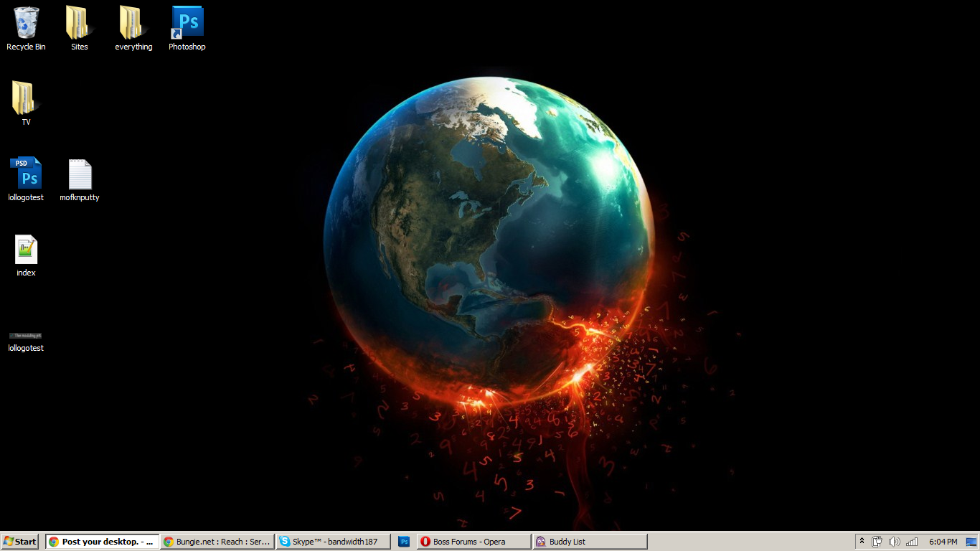Viewport: 980px width, 551px height.
Task: Select the 'everything' folder icon
Action: click(x=133, y=24)
